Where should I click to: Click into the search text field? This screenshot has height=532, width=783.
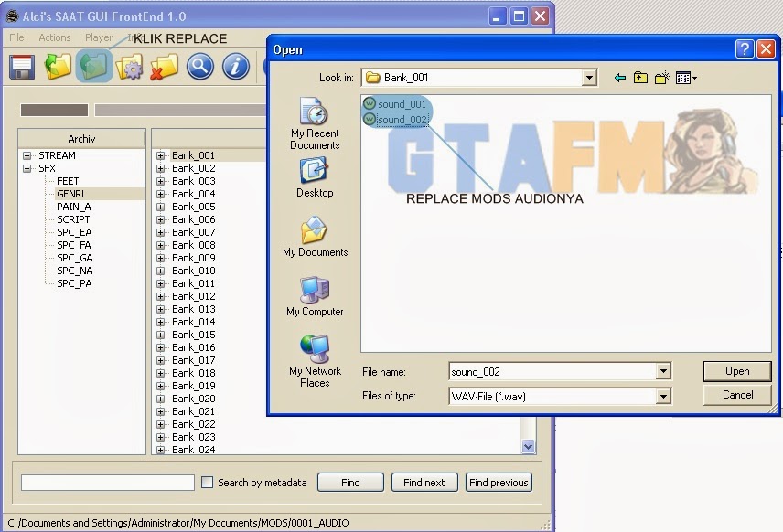pyautogui.click(x=107, y=483)
